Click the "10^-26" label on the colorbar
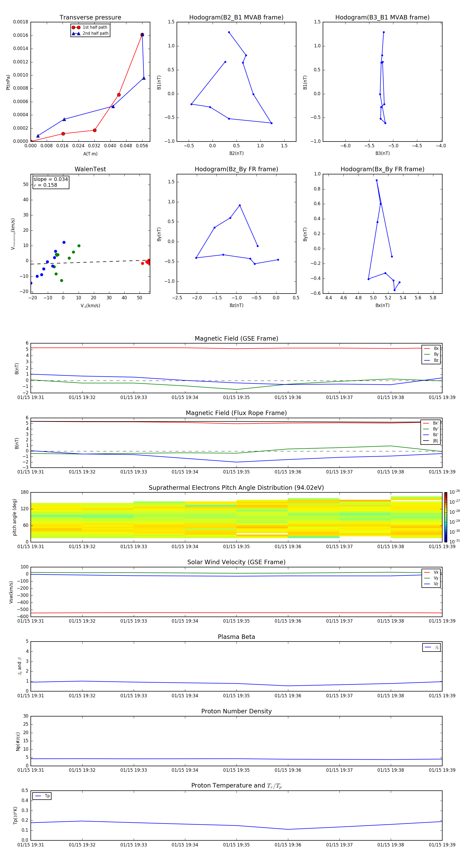The width and height of the screenshot is (473, 868). 455,492
